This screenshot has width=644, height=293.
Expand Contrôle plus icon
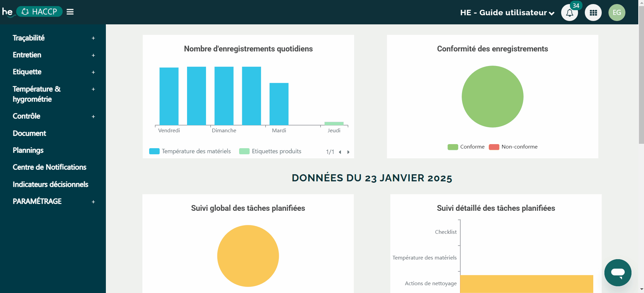(93, 117)
